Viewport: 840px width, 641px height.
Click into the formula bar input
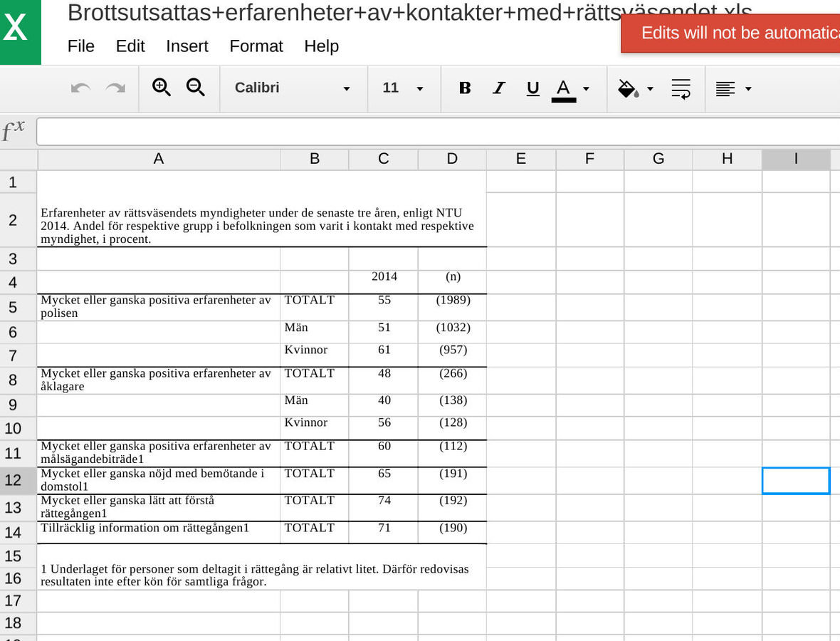coord(438,132)
